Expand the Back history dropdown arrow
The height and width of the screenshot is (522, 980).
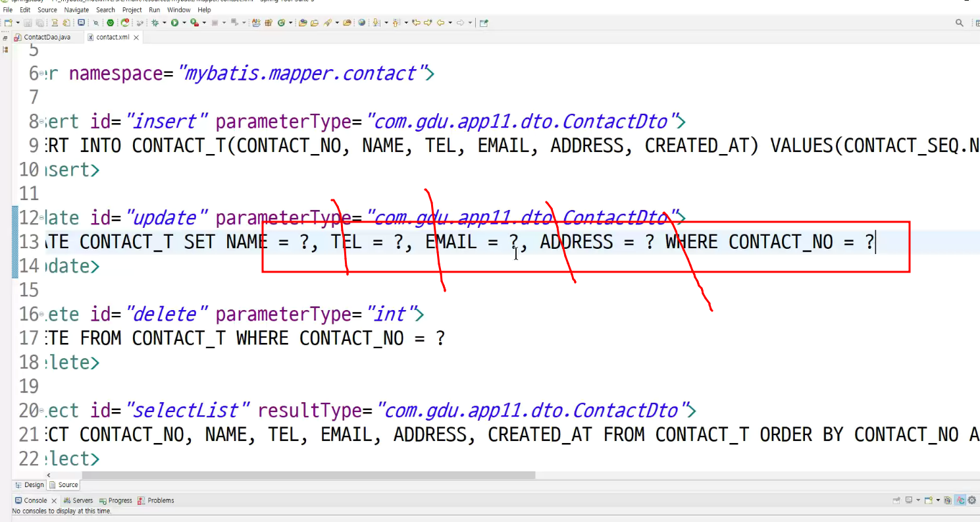tap(450, 22)
